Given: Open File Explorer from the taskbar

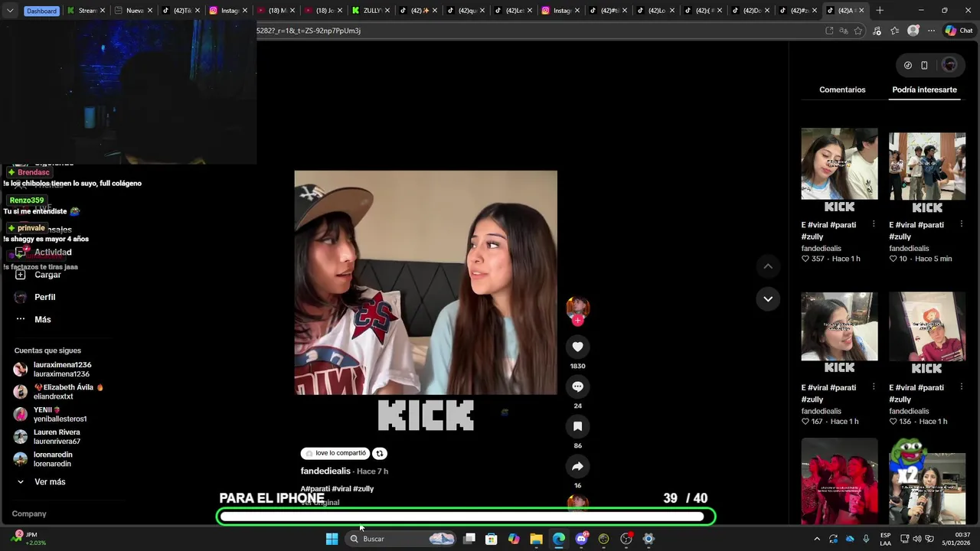Looking at the screenshot, I should point(536,539).
